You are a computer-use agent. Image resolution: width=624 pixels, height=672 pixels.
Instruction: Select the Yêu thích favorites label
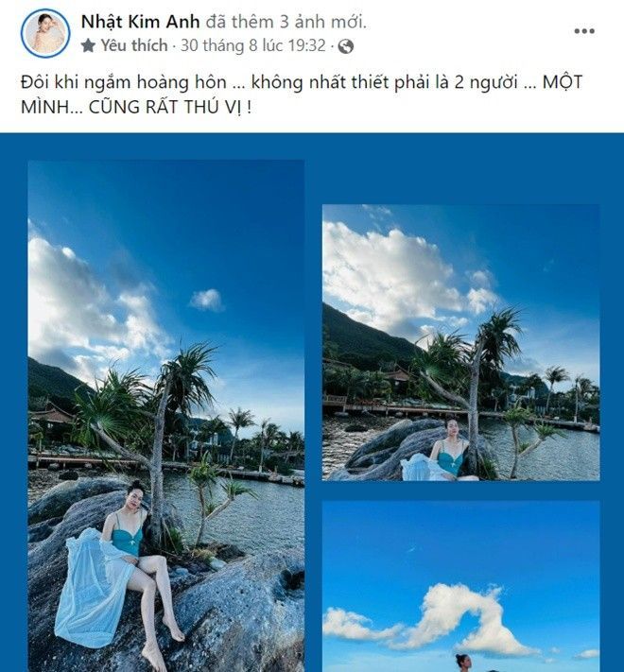tap(133, 45)
